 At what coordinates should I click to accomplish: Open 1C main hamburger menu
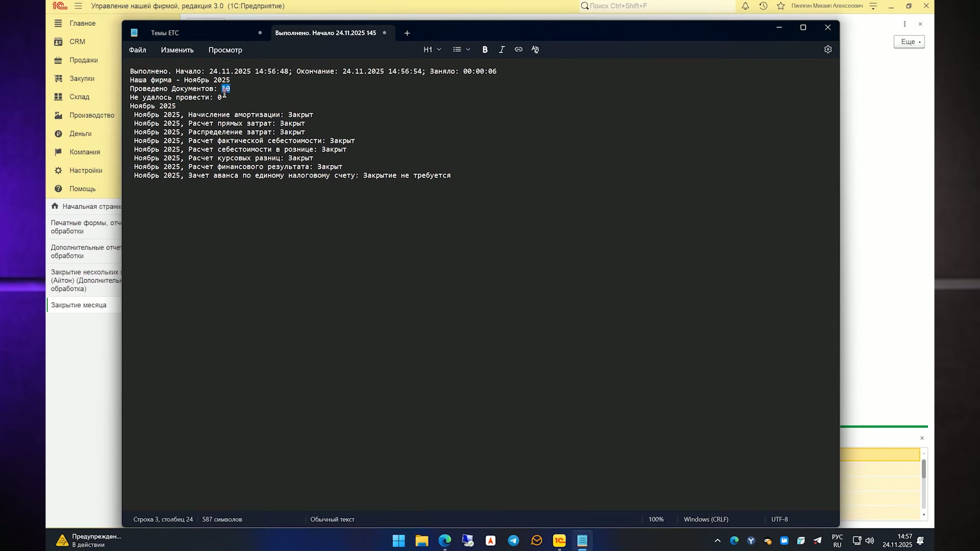click(78, 6)
